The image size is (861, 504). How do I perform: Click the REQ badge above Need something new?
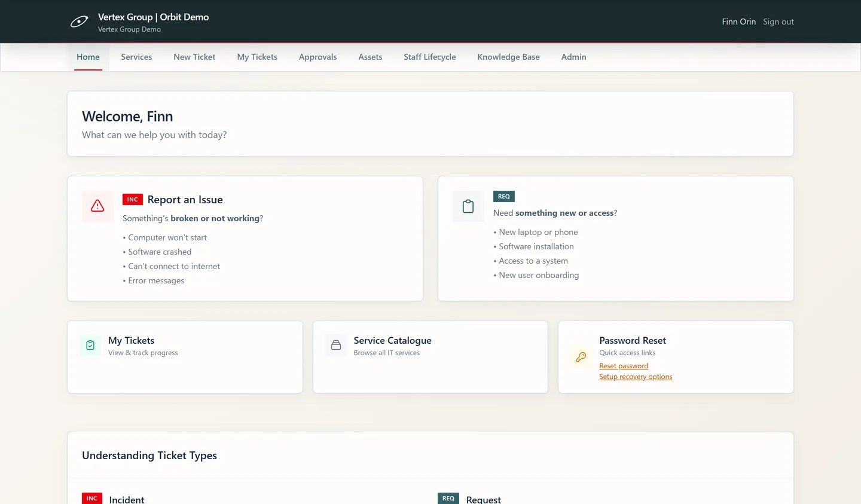[x=504, y=196]
